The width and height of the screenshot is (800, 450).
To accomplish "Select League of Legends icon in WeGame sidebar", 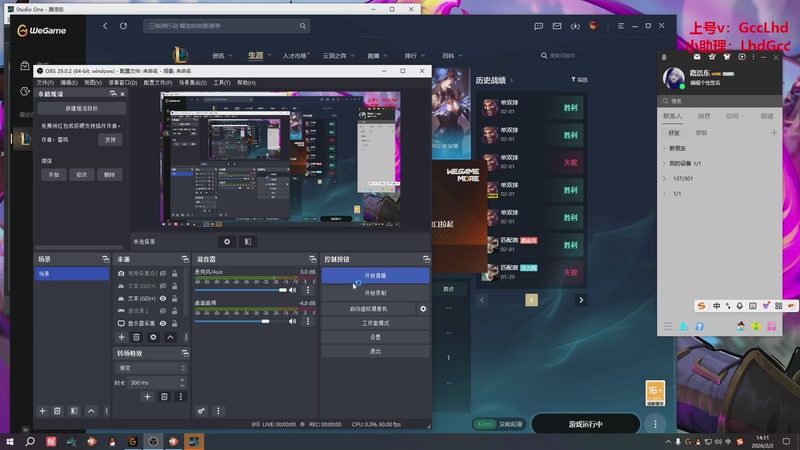I will tap(24, 139).
